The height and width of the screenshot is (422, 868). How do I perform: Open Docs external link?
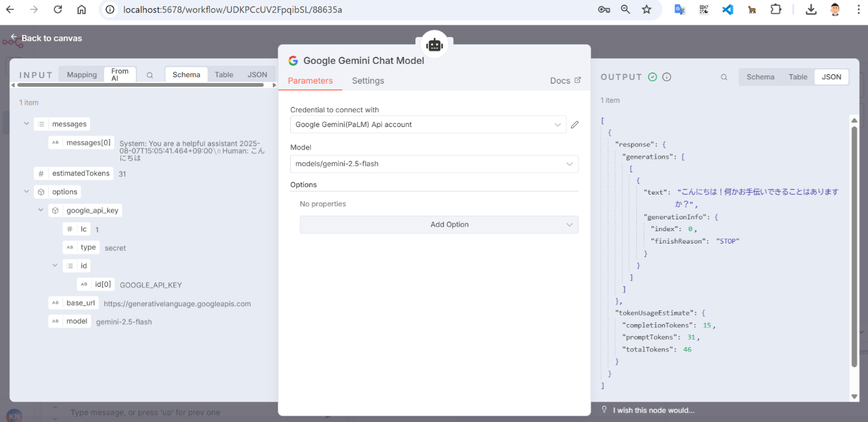point(565,81)
